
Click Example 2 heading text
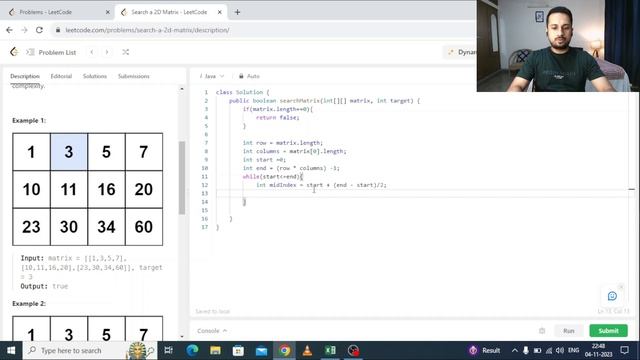pos(29,304)
